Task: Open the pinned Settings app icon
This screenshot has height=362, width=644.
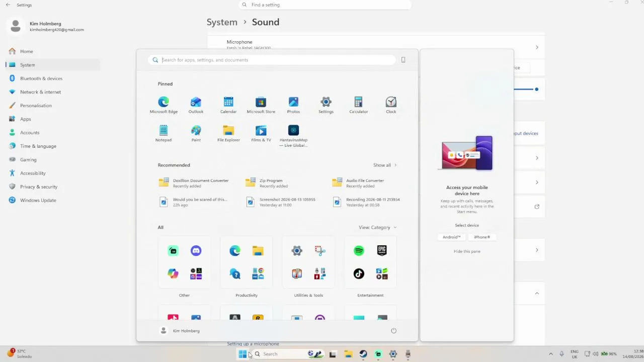Action: (x=326, y=105)
